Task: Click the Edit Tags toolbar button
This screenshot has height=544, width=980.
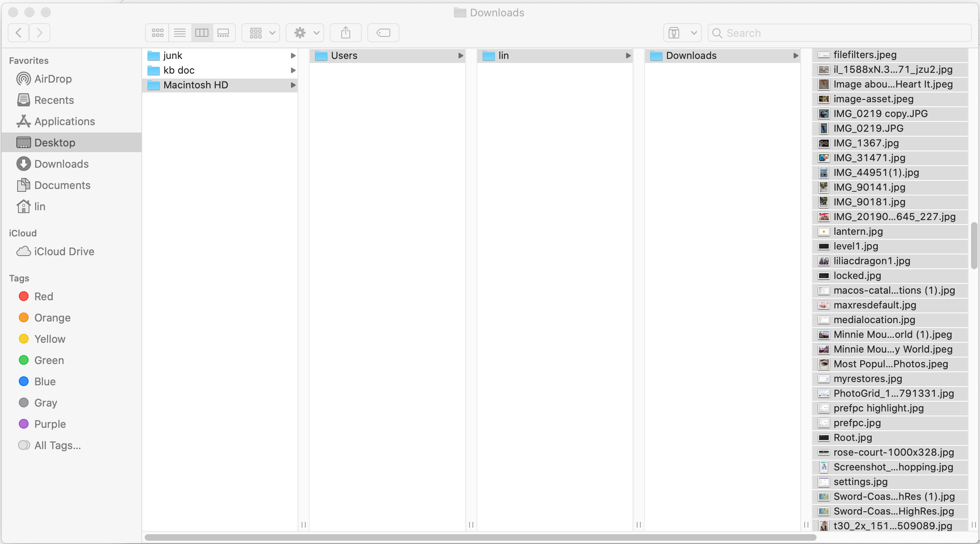Action: (383, 33)
